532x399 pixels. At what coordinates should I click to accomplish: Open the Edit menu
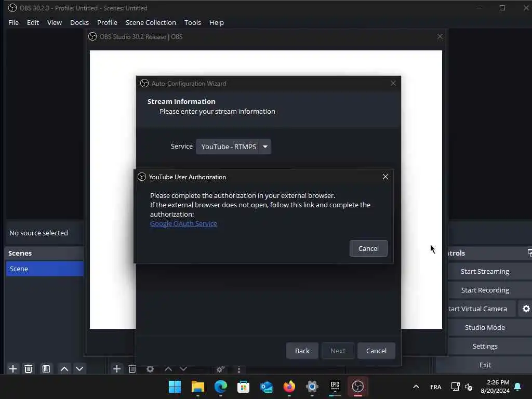click(33, 22)
